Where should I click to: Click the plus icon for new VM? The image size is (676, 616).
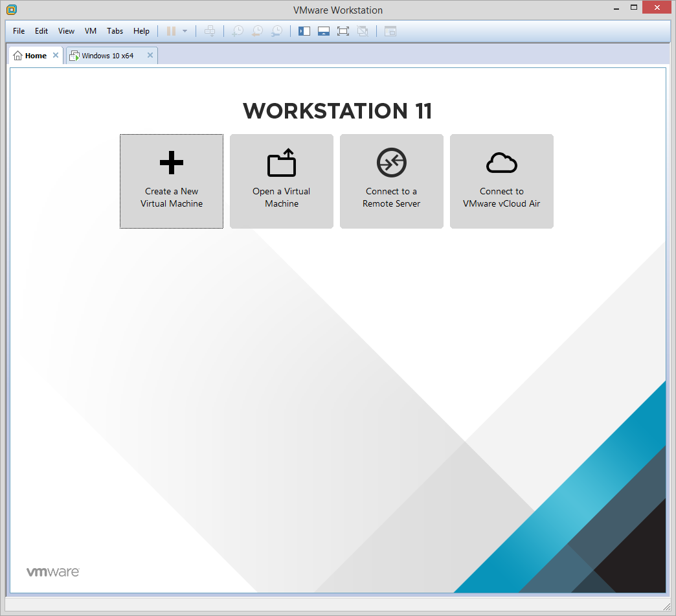click(172, 163)
